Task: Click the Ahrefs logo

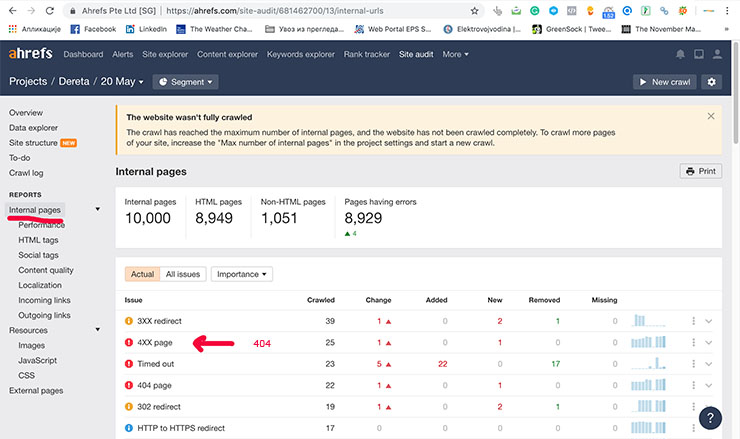Action: pyautogui.click(x=31, y=53)
